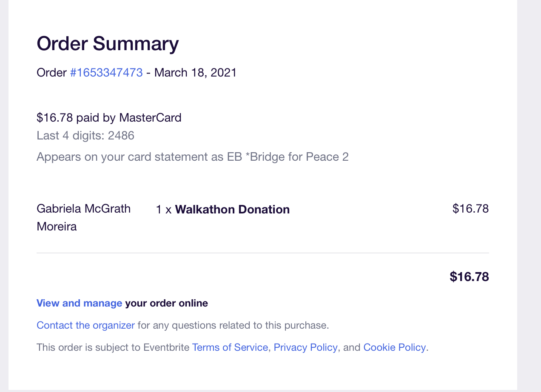Open order number #1653347473 link
The height and width of the screenshot is (392, 541).
click(106, 73)
